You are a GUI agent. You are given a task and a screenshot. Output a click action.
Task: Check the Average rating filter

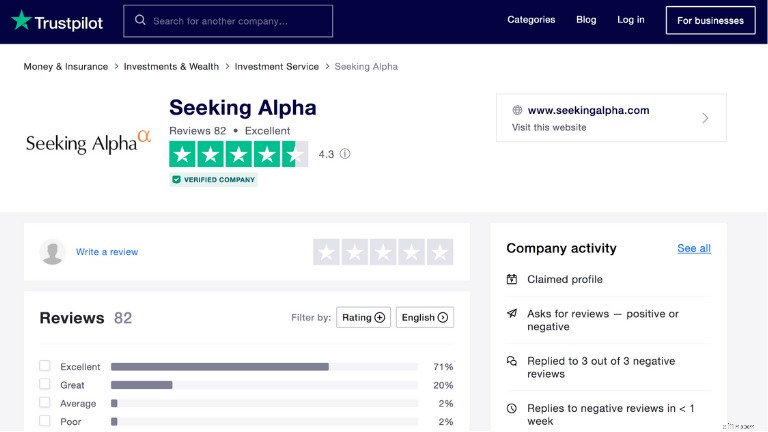45,403
